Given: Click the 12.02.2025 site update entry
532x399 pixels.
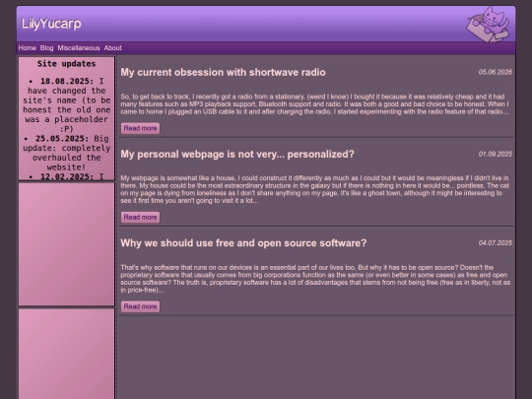Looking at the screenshot, I should tap(67, 176).
